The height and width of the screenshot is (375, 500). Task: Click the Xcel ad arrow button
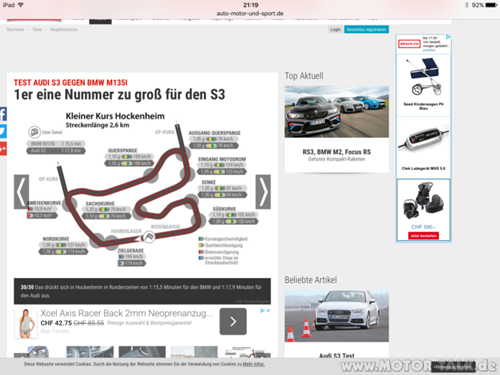pos(233,321)
